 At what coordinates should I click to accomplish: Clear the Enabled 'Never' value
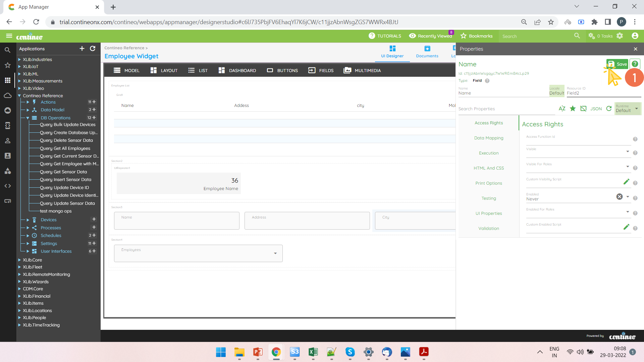[619, 197]
